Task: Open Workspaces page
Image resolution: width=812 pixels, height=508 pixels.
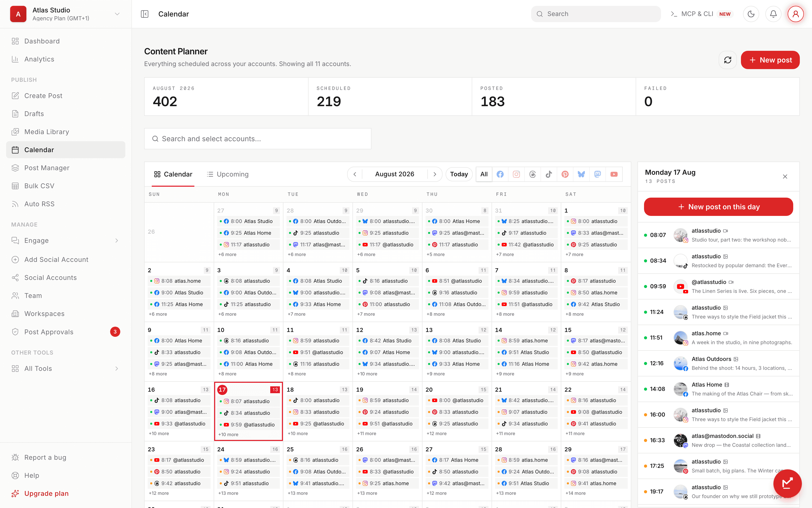Action: click(x=66, y=313)
